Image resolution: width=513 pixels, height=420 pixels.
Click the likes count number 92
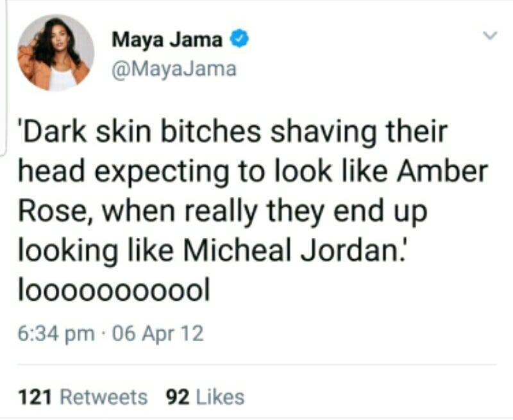point(178,397)
